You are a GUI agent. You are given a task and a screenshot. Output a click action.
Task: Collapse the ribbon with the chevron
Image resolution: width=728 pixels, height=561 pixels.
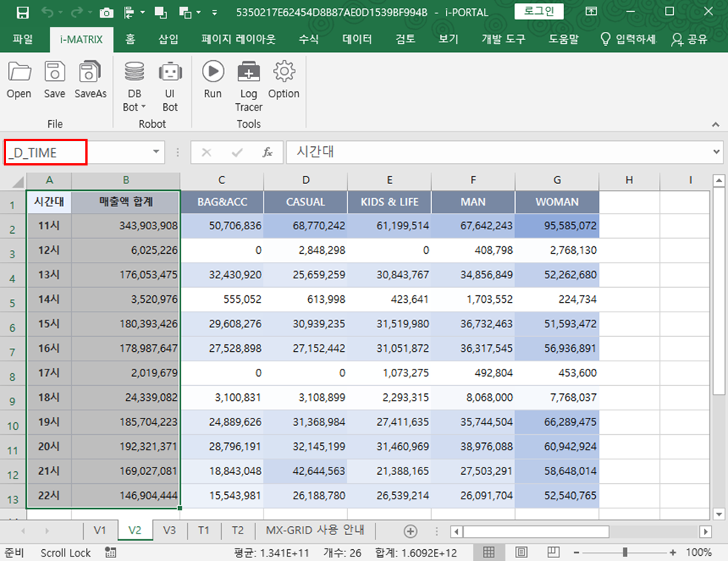coord(715,125)
